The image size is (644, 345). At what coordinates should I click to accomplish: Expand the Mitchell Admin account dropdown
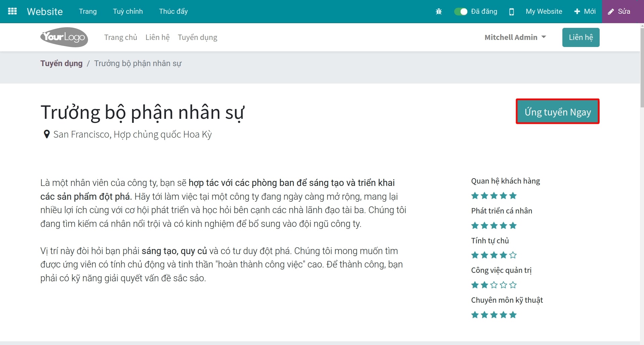[x=515, y=37]
